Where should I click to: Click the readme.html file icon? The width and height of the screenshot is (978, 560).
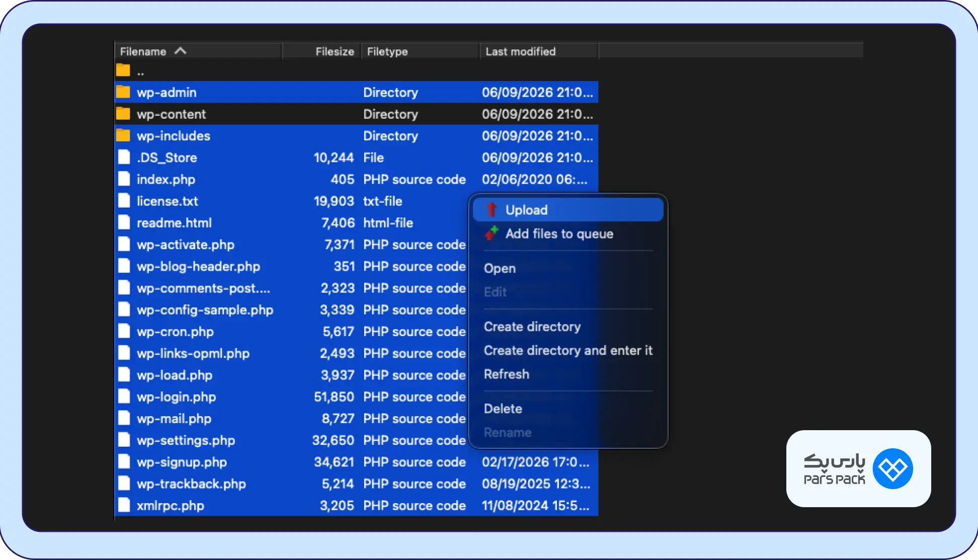[124, 222]
